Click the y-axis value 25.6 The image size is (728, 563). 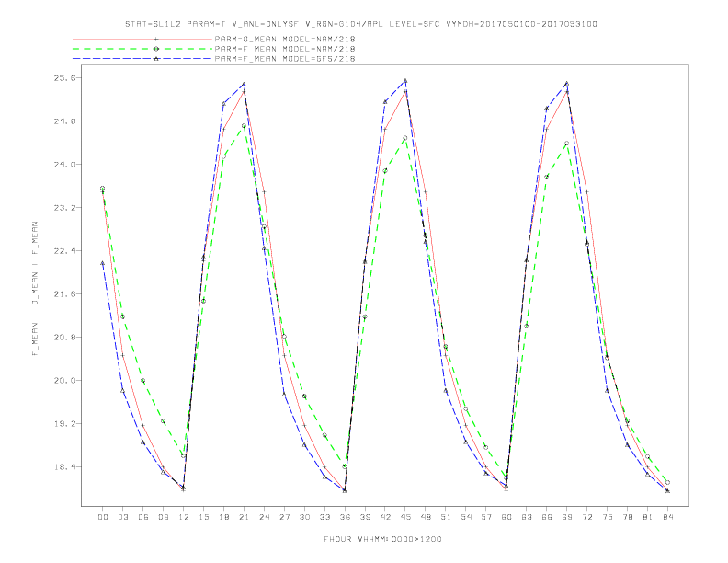[x=65, y=78]
